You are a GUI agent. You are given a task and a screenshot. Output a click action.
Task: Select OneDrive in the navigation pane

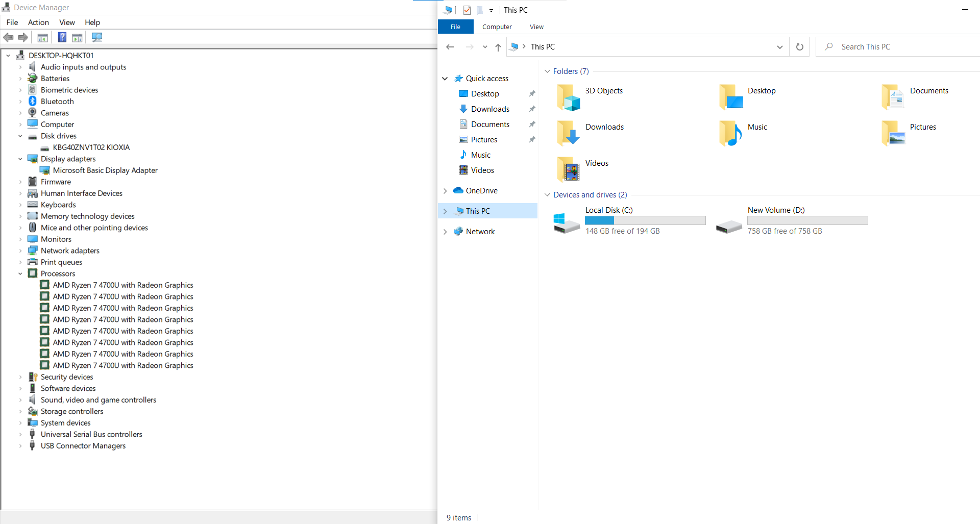[x=481, y=191]
